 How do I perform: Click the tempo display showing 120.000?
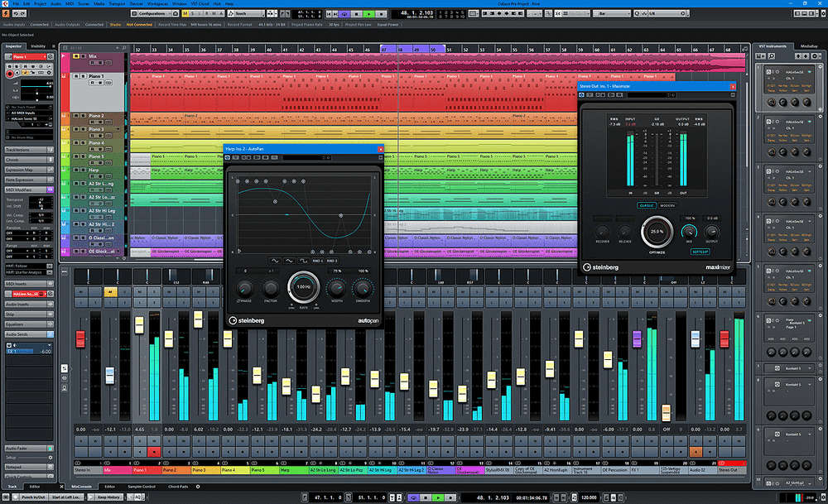[x=588, y=498]
